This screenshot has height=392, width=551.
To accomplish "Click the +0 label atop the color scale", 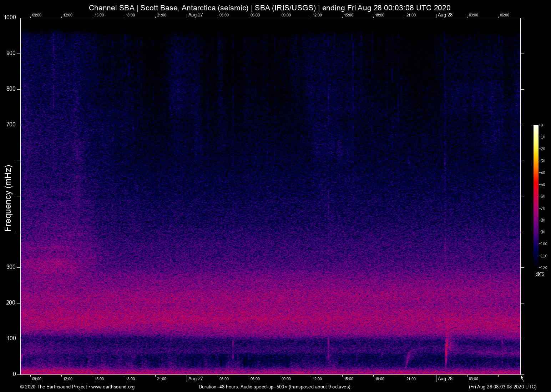I will [x=541, y=125].
